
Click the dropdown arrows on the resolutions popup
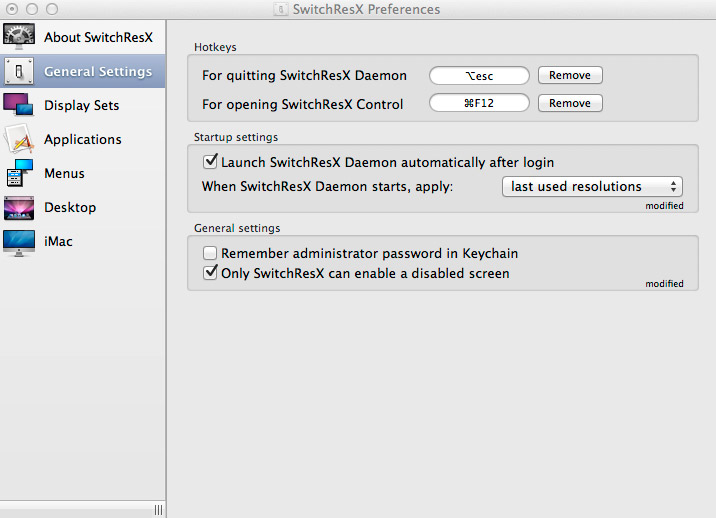tap(673, 186)
